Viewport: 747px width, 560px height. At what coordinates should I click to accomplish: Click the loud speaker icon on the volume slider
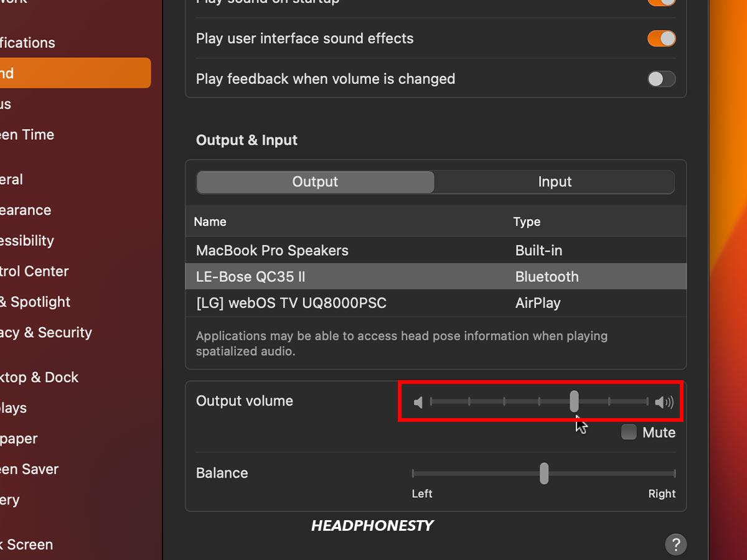pyautogui.click(x=664, y=403)
